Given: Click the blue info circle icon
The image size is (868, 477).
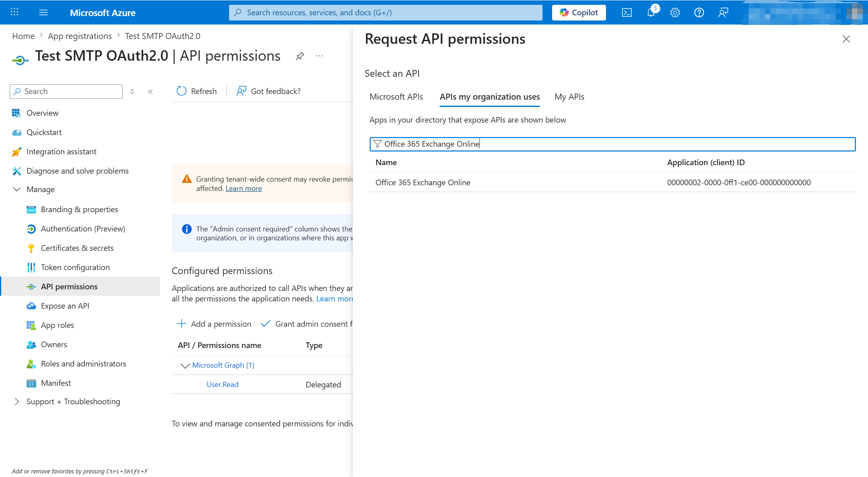Looking at the screenshot, I should pos(186,229).
